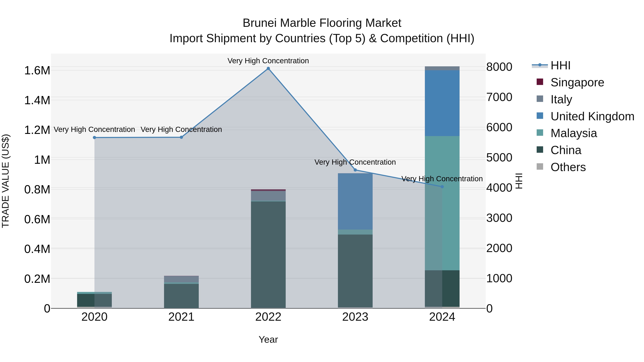This screenshot has width=644, height=362.
Task: Click the Malaysia segment atop 2020 bar
Action: pyautogui.click(x=94, y=293)
